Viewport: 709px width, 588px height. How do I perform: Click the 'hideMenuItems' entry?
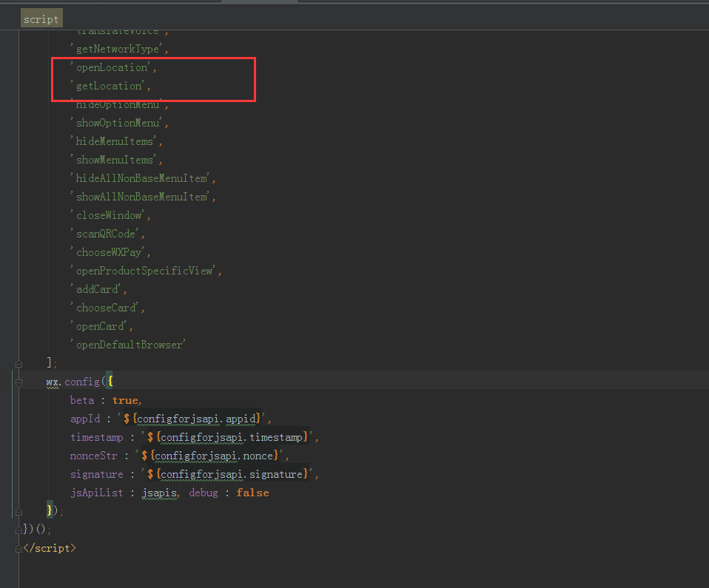115,141
